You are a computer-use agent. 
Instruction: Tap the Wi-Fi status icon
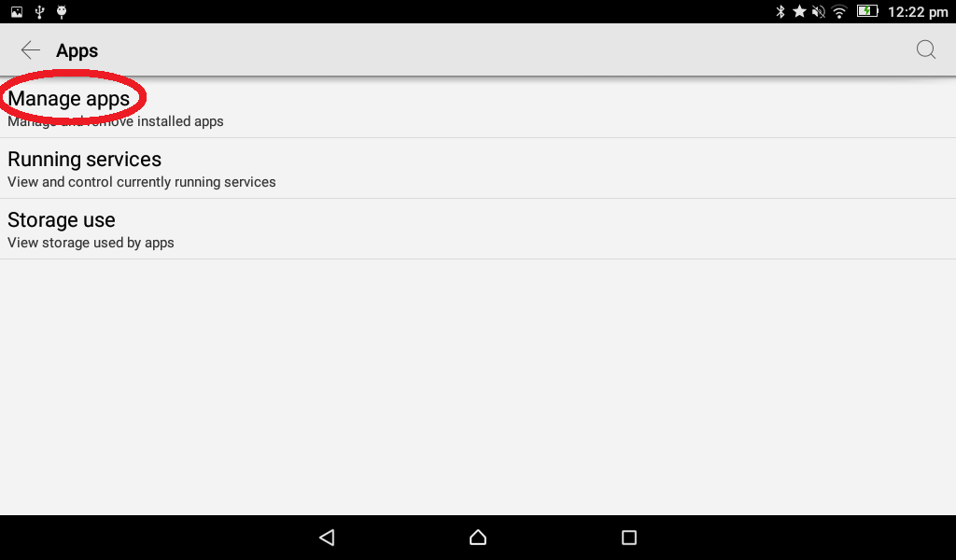click(x=839, y=11)
